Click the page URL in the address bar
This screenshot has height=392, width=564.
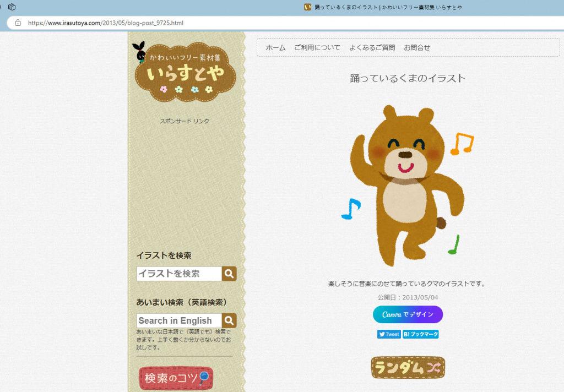click(x=105, y=23)
